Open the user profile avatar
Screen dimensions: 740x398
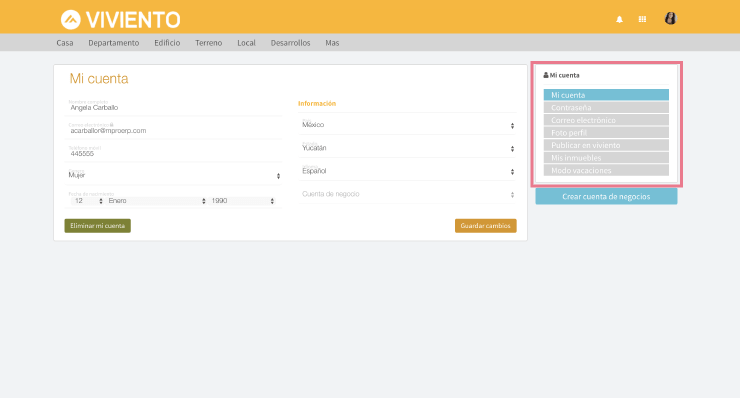[x=670, y=18]
